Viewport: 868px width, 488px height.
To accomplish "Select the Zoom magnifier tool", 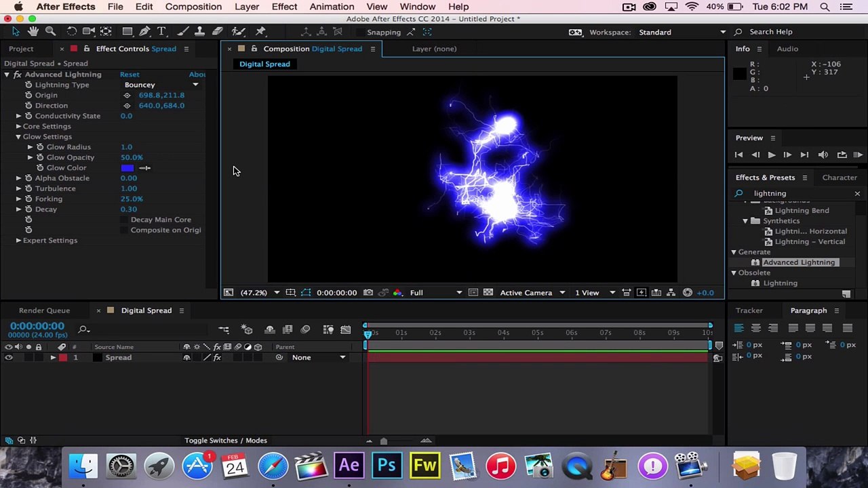I will (x=50, y=32).
